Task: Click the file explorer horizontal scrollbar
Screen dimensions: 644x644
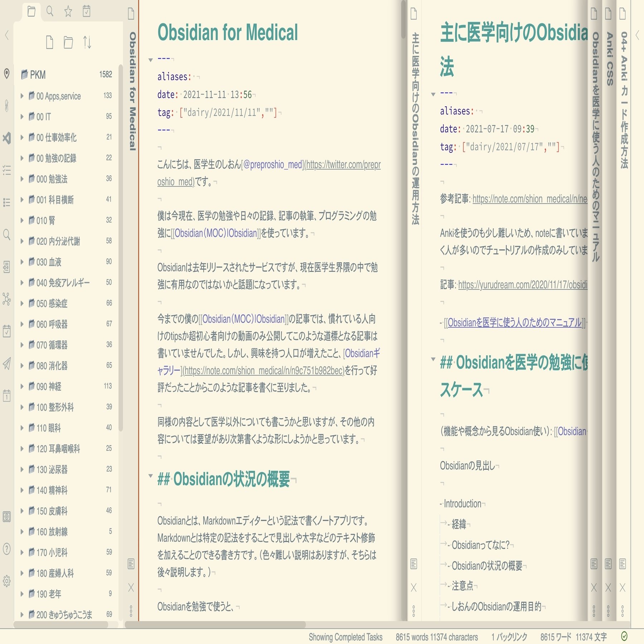Action: pyautogui.click(x=61, y=625)
